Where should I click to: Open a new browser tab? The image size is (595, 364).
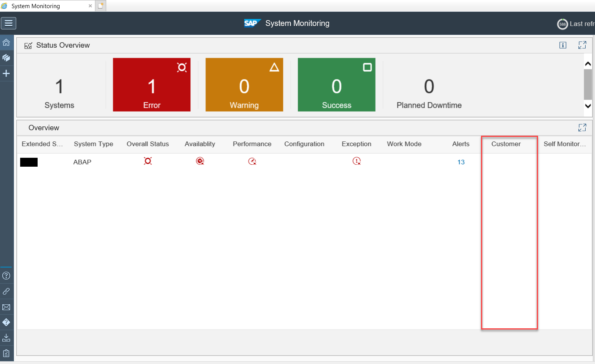100,6
